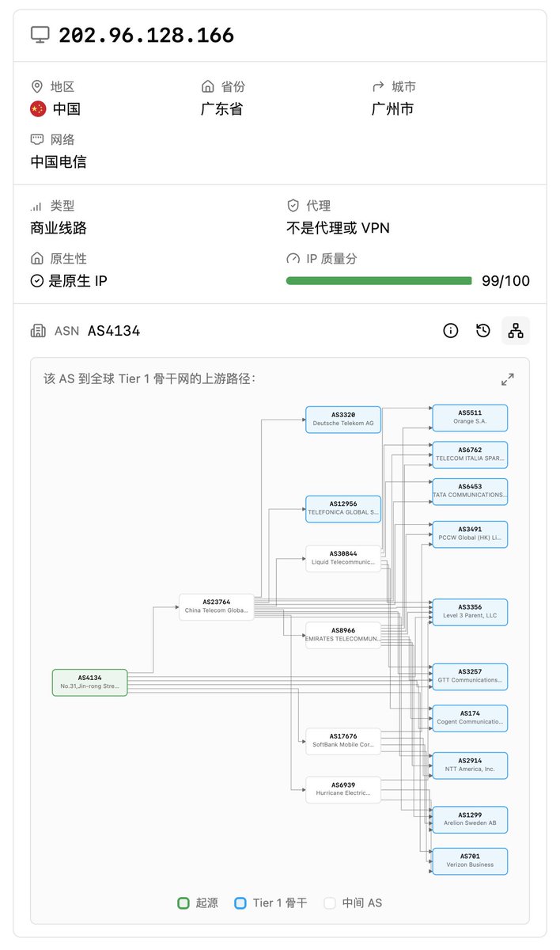The width and height of the screenshot is (560, 950).
Task: Click the 广州市 city value
Action: pos(393,109)
